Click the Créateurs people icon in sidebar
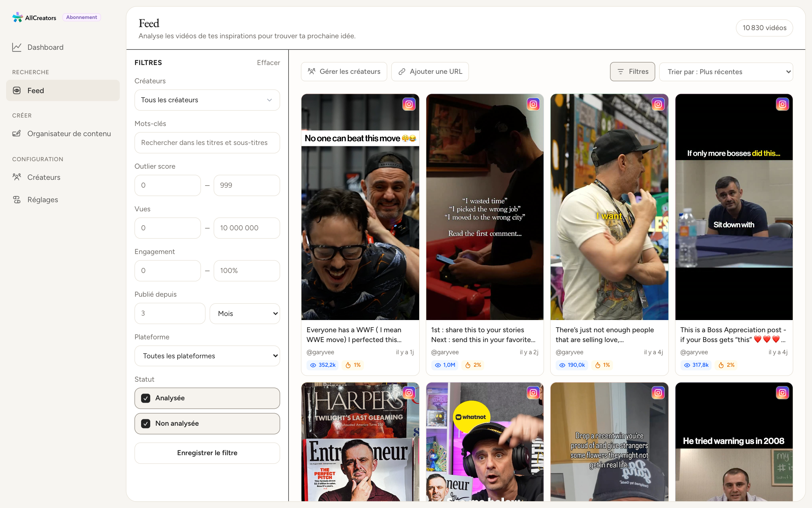 coord(17,177)
